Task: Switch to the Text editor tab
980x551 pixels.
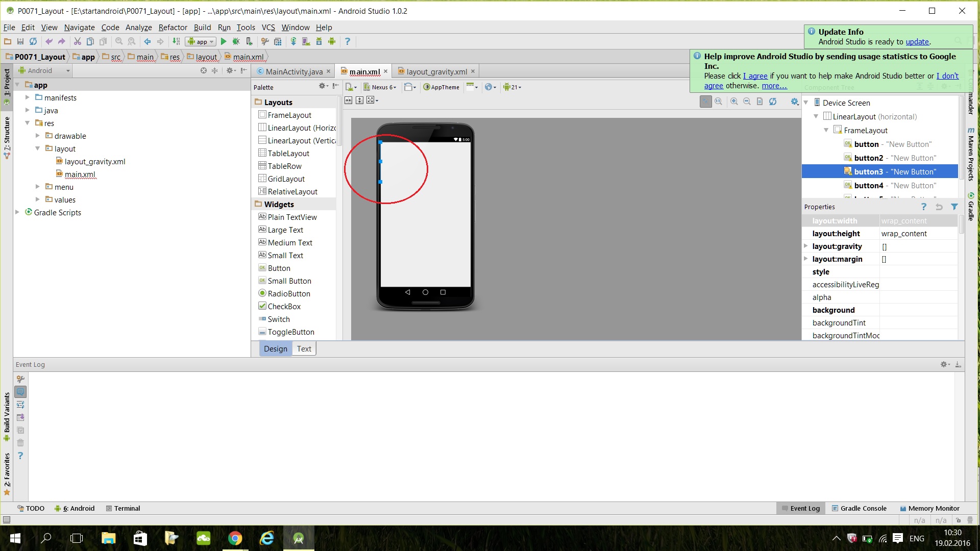Action: pyautogui.click(x=304, y=348)
